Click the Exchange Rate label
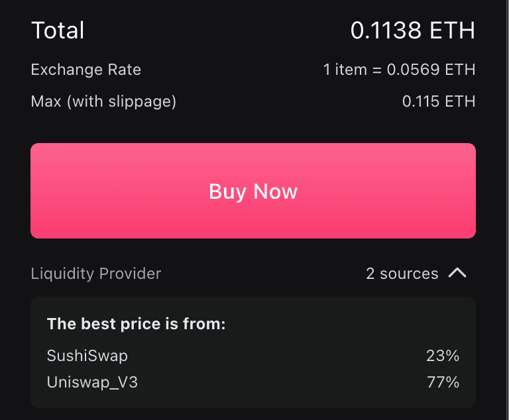Image resolution: width=509 pixels, height=420 pixels. tap(86, 70)
